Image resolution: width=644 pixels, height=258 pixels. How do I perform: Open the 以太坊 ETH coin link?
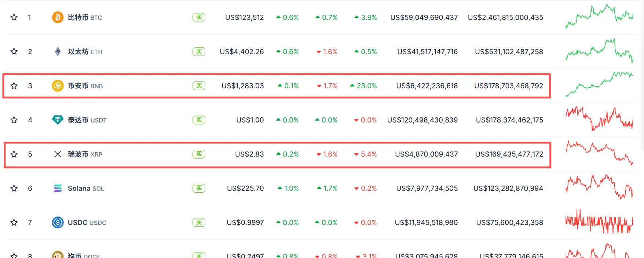85,52
